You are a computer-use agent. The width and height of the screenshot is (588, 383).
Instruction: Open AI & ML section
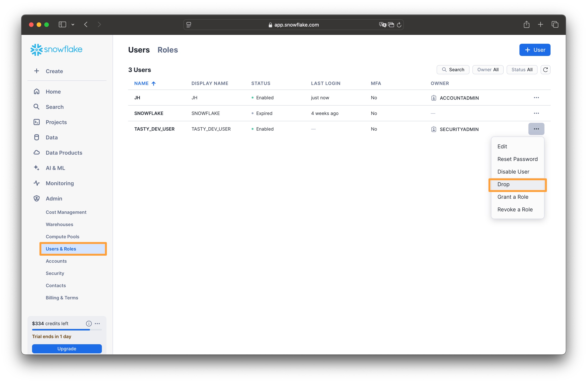click(x=55, y=168)
